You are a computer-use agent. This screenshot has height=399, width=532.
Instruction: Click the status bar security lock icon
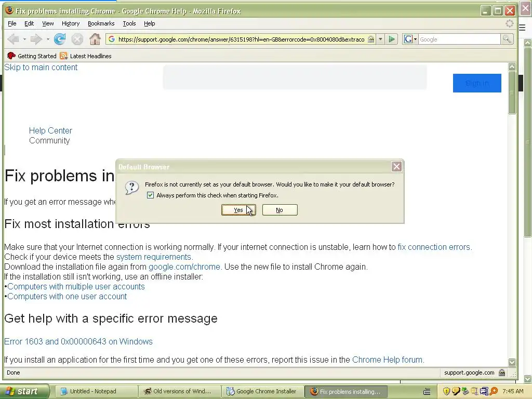(x=502, y=373)
